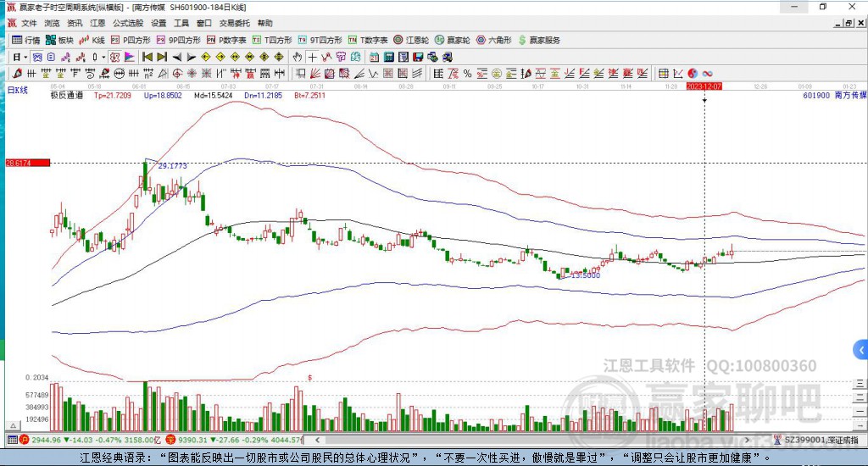
Task: Open the 公式选股 menu
Action: (128, 23)
